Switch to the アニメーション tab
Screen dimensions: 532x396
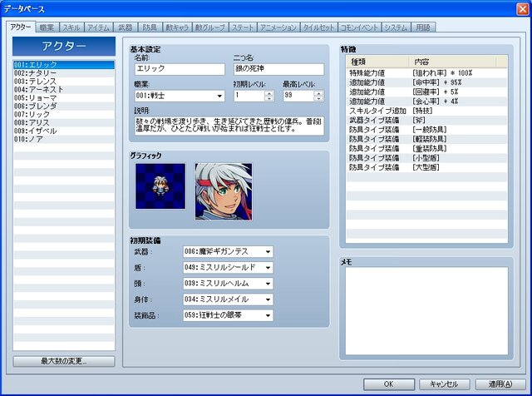277,28
